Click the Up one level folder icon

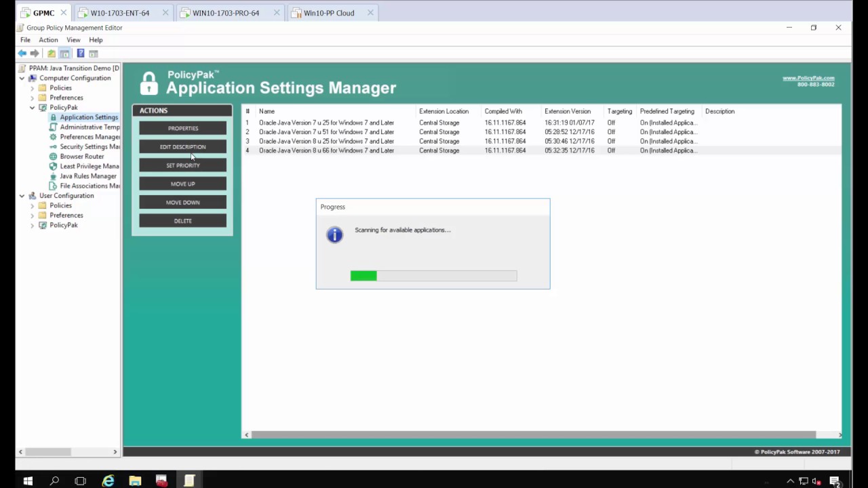point(52,54)
